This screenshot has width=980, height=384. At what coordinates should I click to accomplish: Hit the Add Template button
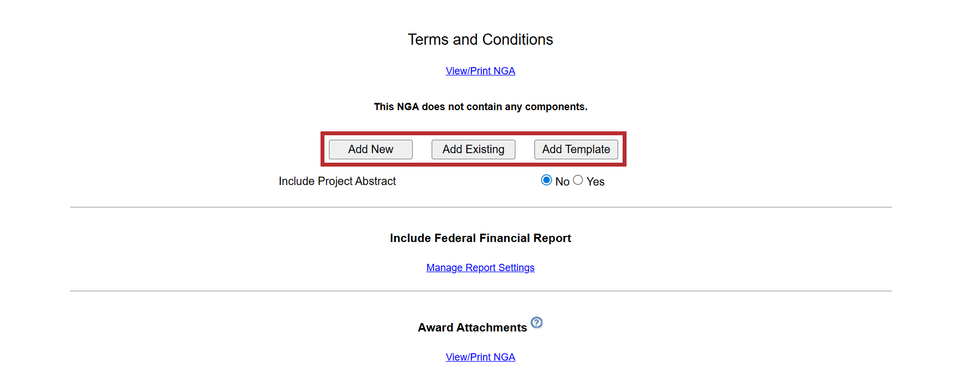[x=576, y=149]
